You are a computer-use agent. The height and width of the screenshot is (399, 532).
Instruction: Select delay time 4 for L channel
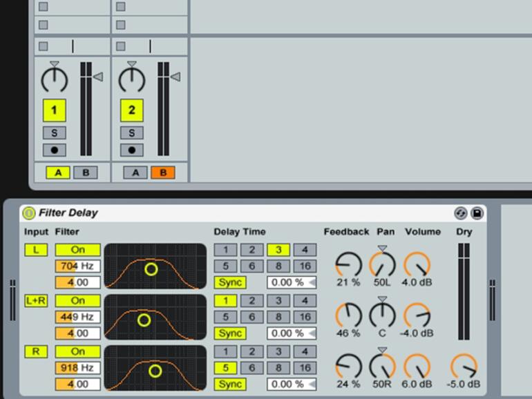[305, 250]
